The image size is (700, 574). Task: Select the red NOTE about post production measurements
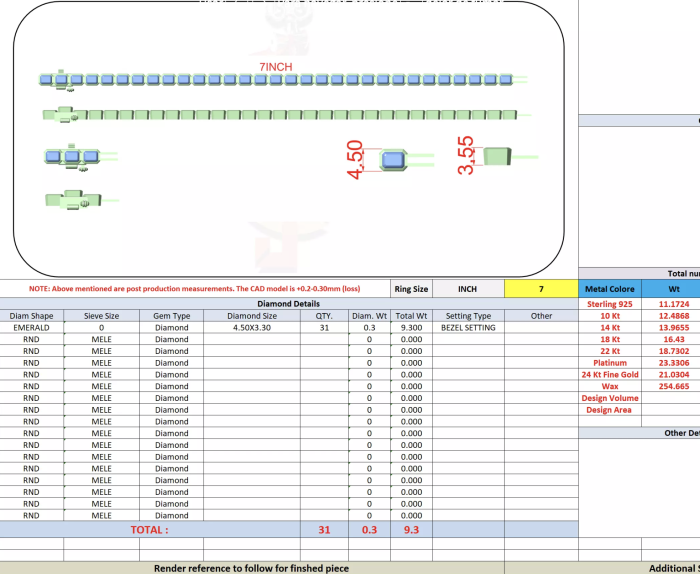[194, 289]
